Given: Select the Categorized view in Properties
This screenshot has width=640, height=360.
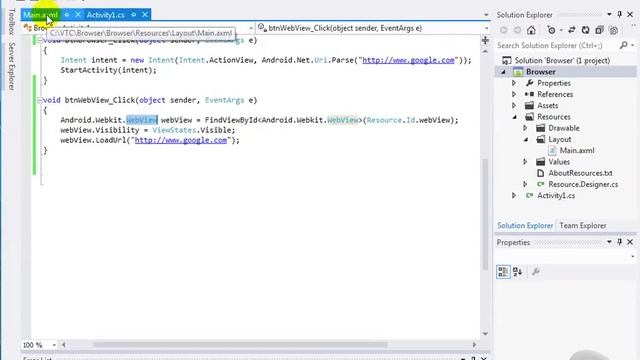Looking at the screenshot, I should point(503,271).
